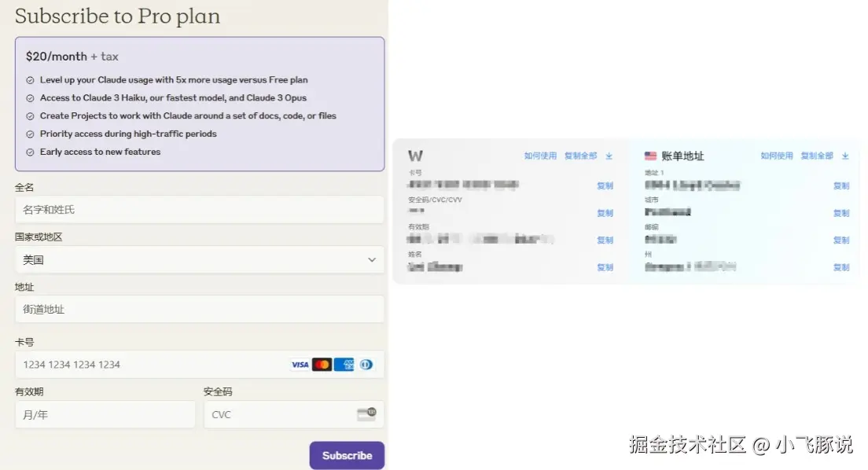Click the Subscribe button

click(347, 455)
